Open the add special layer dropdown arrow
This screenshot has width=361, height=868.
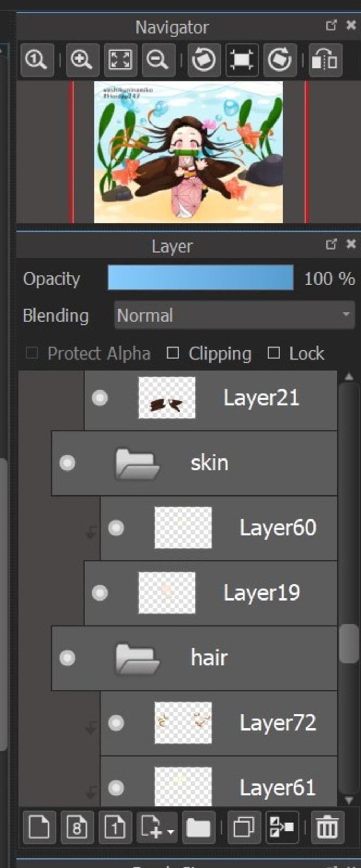coord(171,832)
